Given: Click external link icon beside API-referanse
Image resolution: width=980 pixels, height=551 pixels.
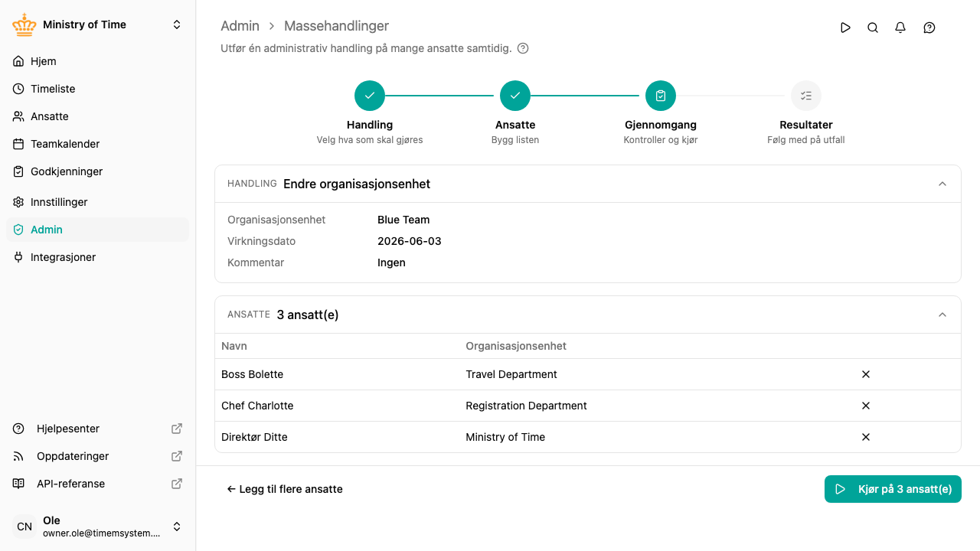Looking at the screenshot, I should point(177,484).
